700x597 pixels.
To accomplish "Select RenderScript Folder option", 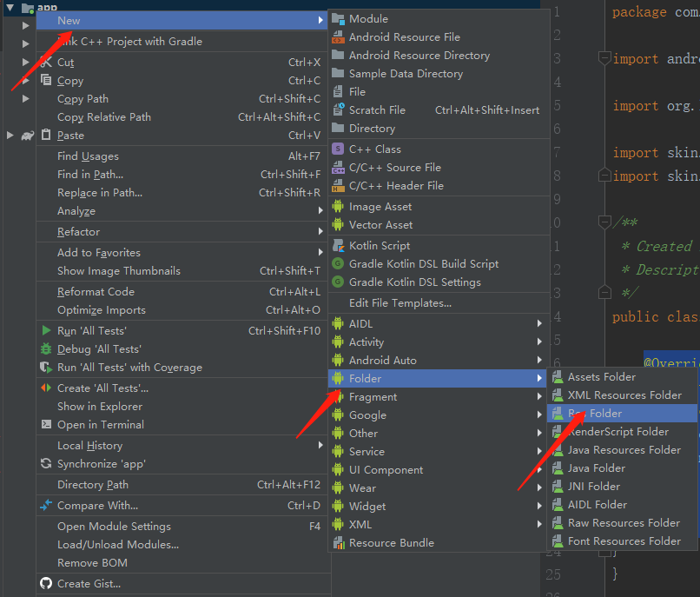I will (x=623, y=432).
